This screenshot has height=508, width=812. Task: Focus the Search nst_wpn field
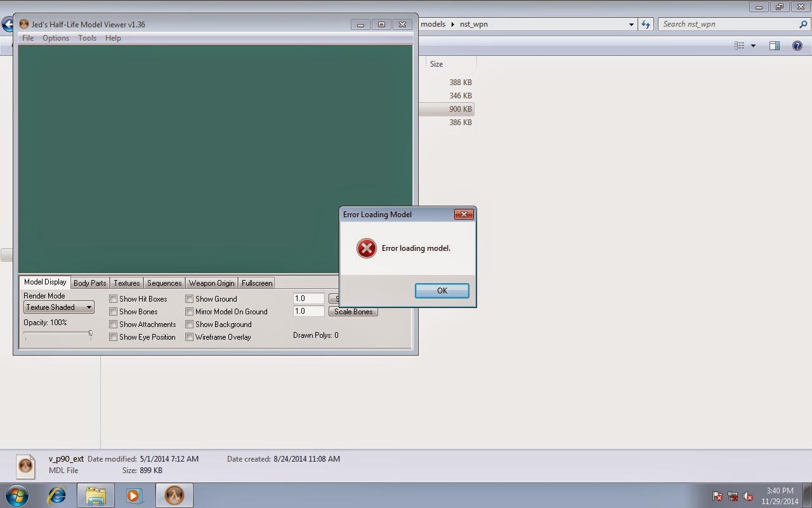click(728, 24)
